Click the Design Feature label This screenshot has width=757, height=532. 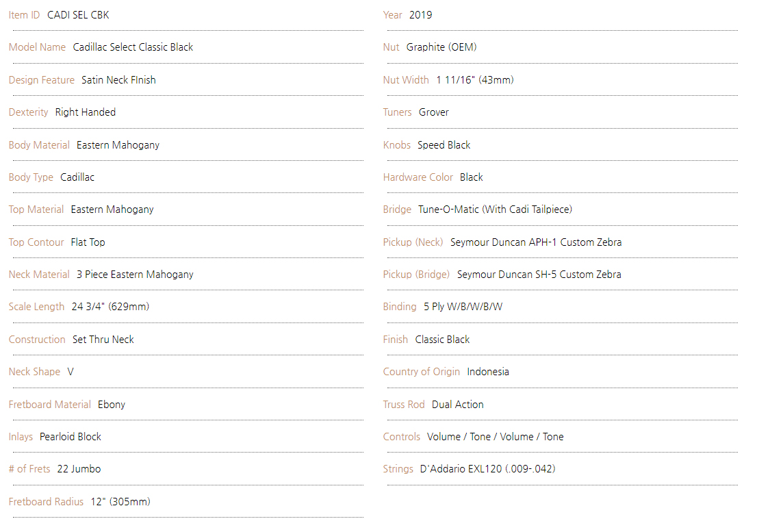[x=42, y=80]
